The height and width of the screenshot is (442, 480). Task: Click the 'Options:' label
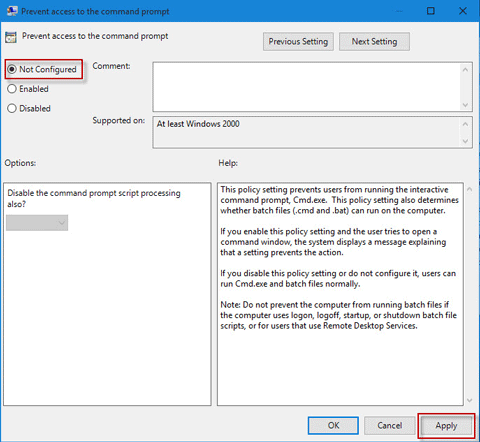[20, 163]
